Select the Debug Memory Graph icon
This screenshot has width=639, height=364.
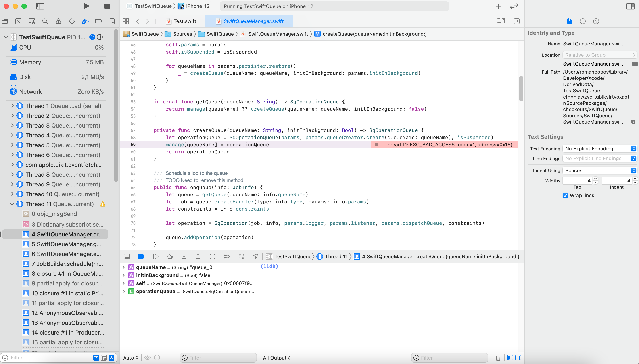pos(227,256)
